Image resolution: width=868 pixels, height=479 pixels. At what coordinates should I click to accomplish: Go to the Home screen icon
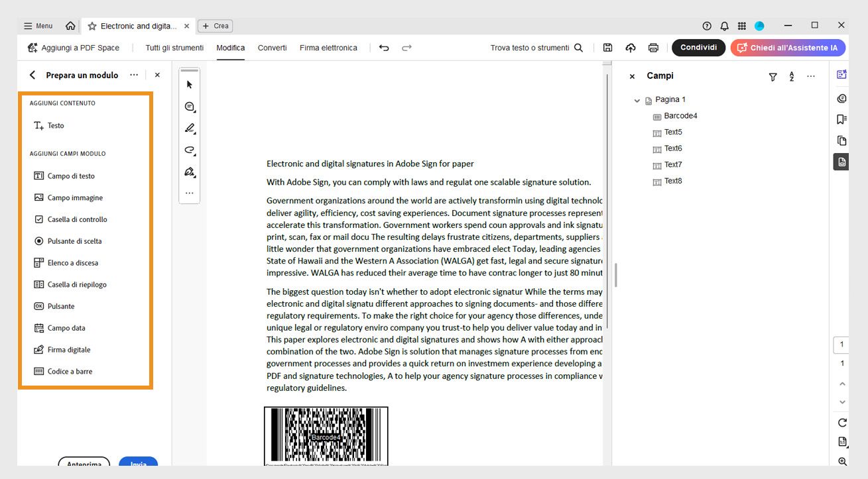[70, 26]
